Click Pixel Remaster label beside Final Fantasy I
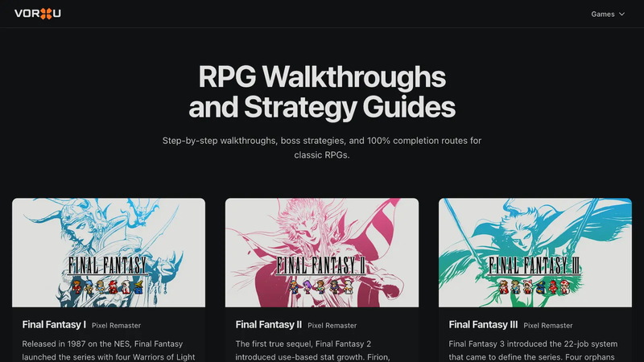The image size is (644, 362). click(116, 326)
